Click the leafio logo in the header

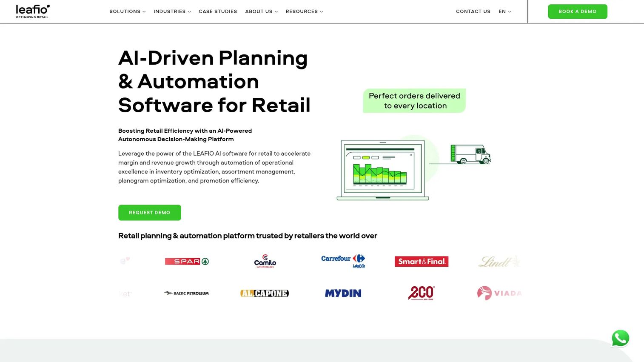pos(33,11)
